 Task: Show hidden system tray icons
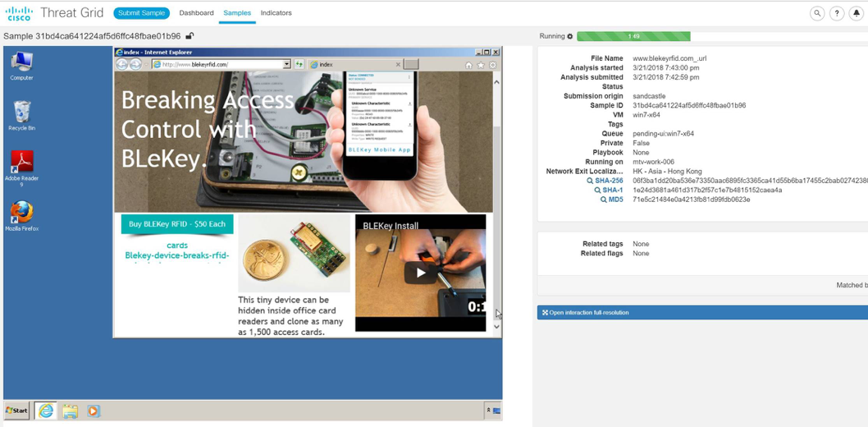(x=488, y=411)
